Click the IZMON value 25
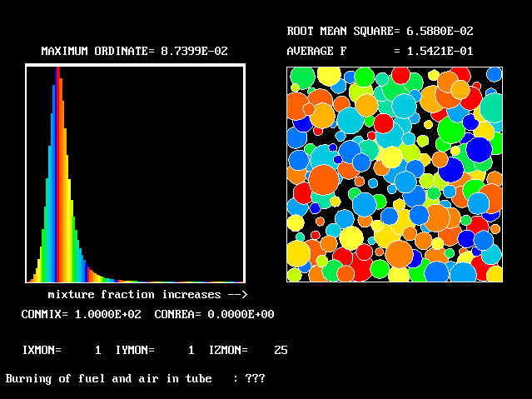This screenshot has width=532, height=399. [281, 350]
